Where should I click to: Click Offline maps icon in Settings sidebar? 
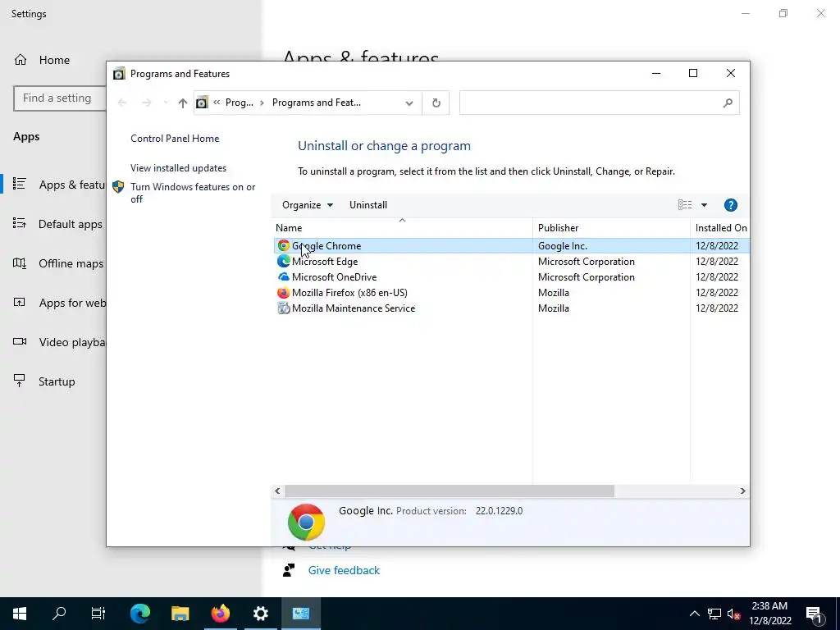point(20,263)
